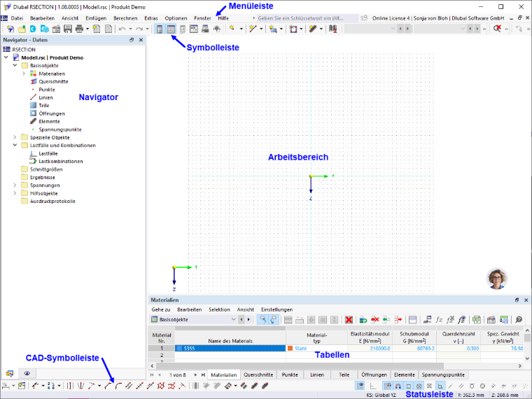The height and width of the screenshot is (399, 532).
Task: Go to next table page arrow
Action: pyautogui.click(x=195, y=375)
